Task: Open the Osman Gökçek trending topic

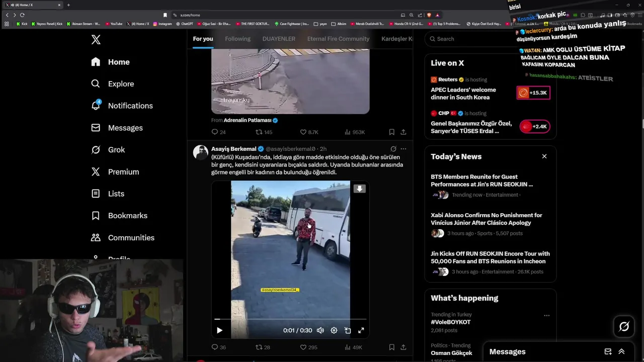Action: (451, 353)
